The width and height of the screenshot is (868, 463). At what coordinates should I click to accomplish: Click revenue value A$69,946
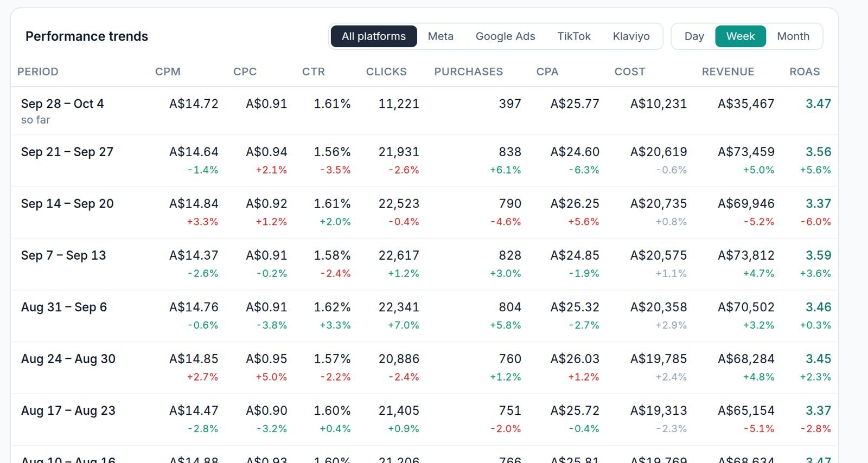[x=746, y=203]
